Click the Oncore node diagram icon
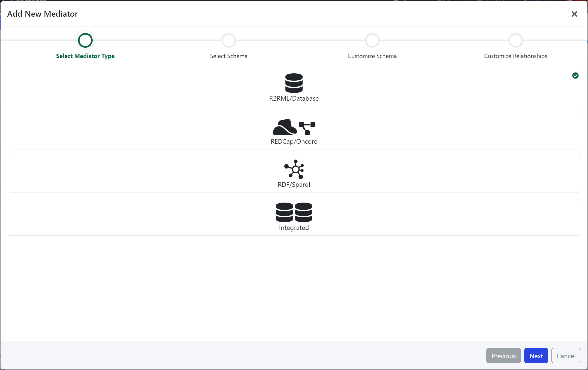Screen dimensions: 588x370 [x=307, y=128]
